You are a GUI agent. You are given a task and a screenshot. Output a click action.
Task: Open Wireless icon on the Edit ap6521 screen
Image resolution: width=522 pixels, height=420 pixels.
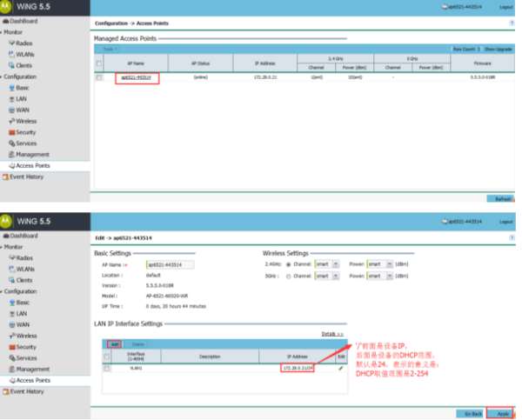[x=12, y=336]
